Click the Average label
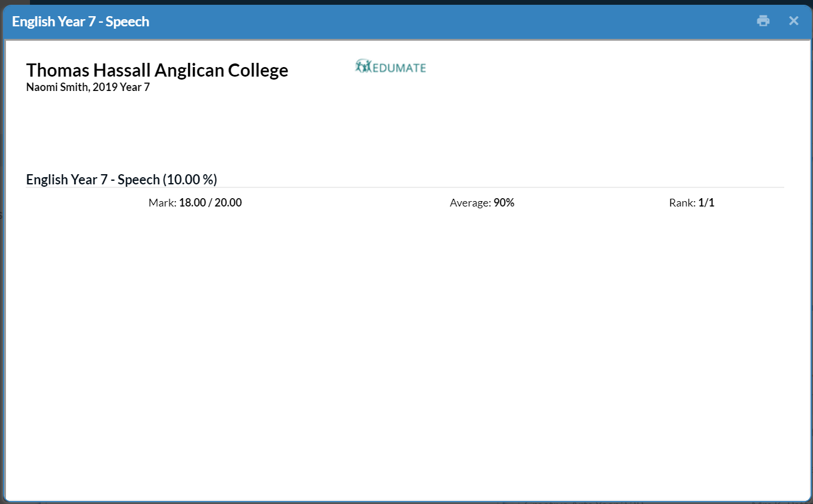The image size is (813, 504). pyautogui.click(x=470, y=203)
